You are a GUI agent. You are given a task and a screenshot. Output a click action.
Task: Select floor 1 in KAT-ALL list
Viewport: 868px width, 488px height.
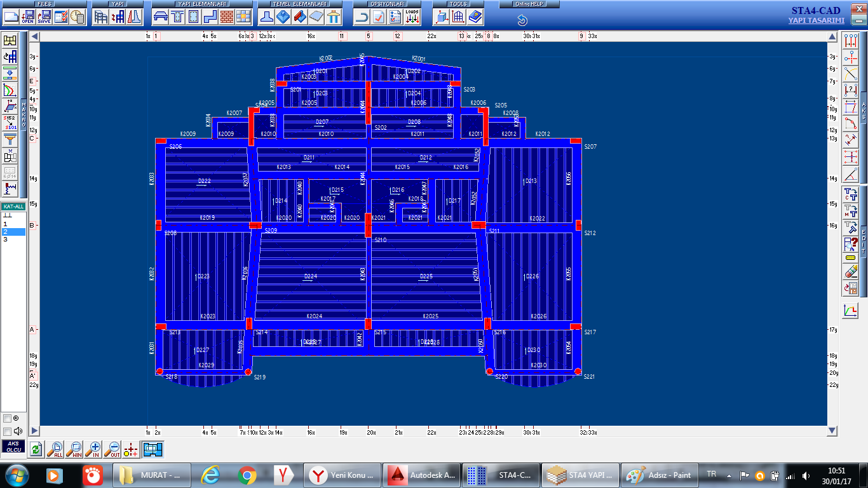[5, 224]
